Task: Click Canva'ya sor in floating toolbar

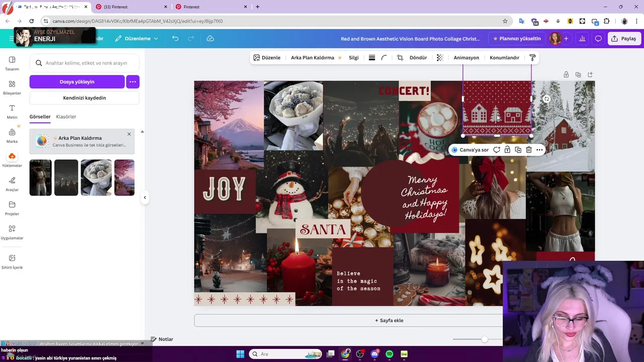Action: [x=470, y=150]
